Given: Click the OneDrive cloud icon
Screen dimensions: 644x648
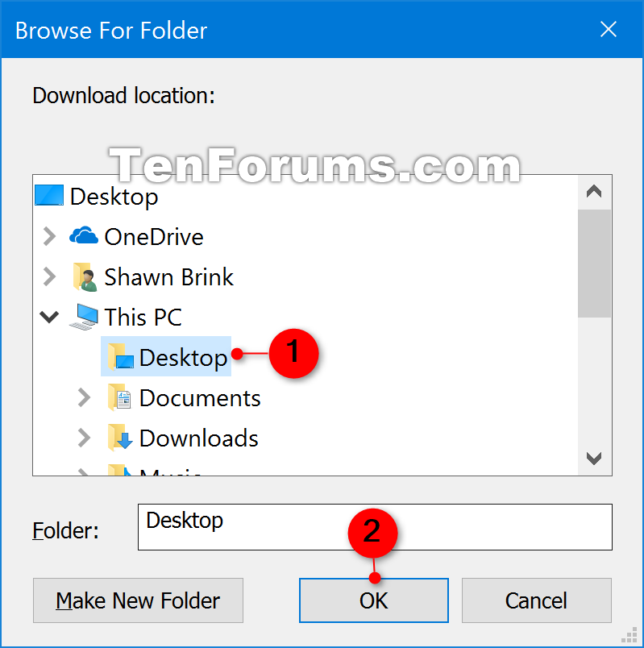Looking at the screenshot, I should [84, 236].
